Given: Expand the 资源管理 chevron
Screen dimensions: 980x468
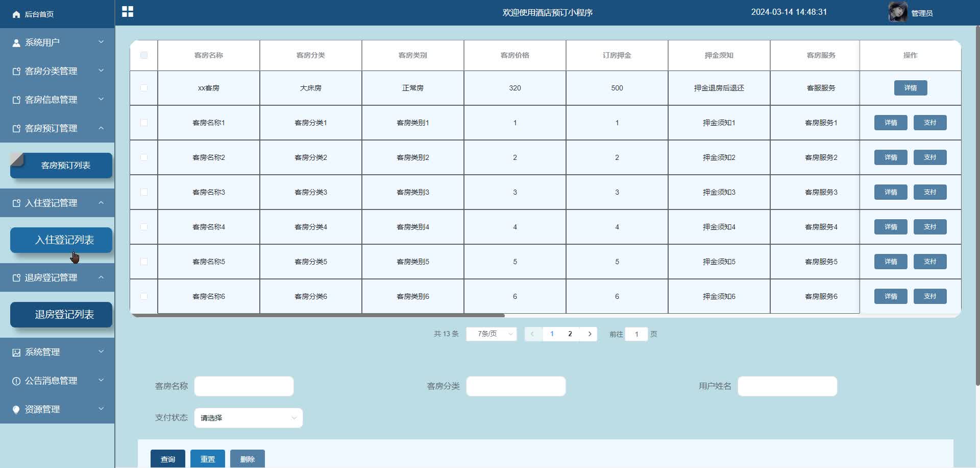Looking at the screenshot, I should tap(101, 409).
